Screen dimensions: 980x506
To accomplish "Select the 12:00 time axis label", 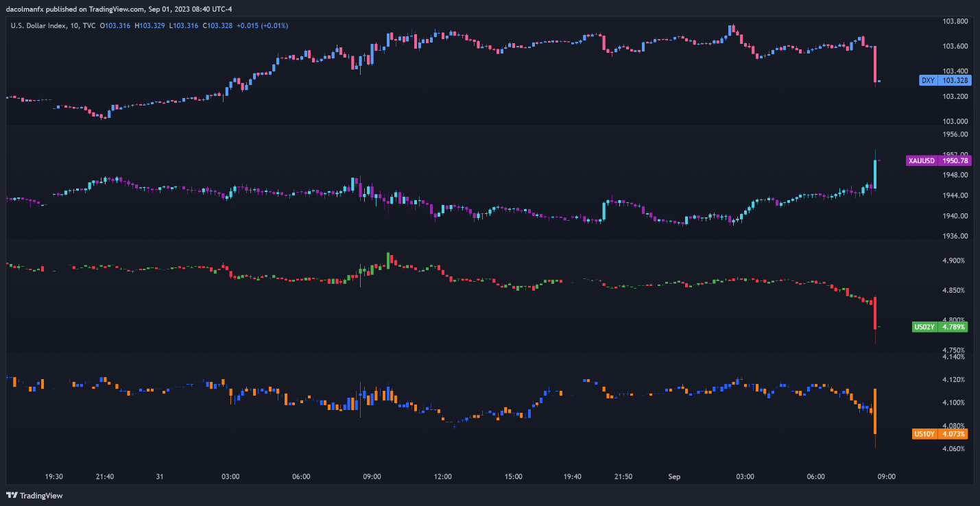I will (x=442, y=477).
